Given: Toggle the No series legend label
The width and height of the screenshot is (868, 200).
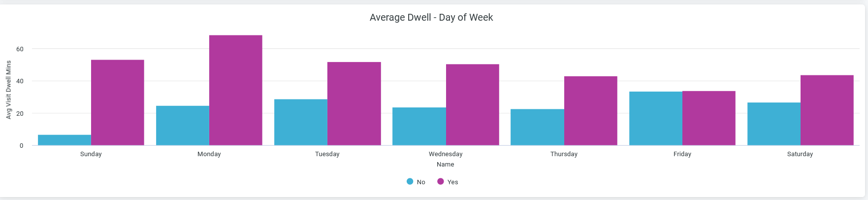Looking at the screenshot, I should click(x=421, y=182).
